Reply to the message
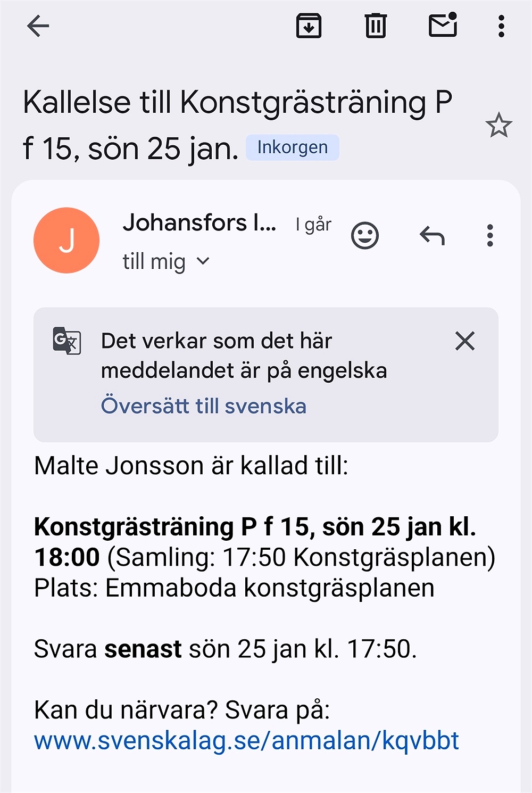Screen dimensions: 532x793 pos(432,236)
